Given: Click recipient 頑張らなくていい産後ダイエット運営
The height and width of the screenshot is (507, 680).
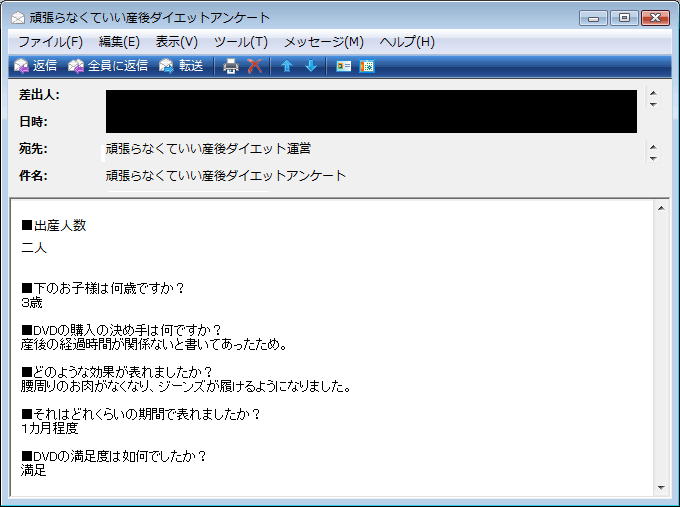Looking at the screenshot, I should pos(208,149).
